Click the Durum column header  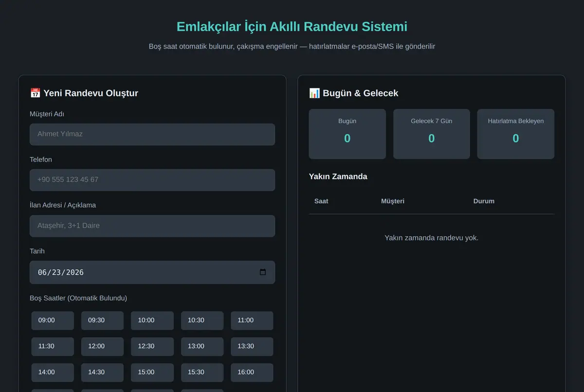(x=484, y=201)
